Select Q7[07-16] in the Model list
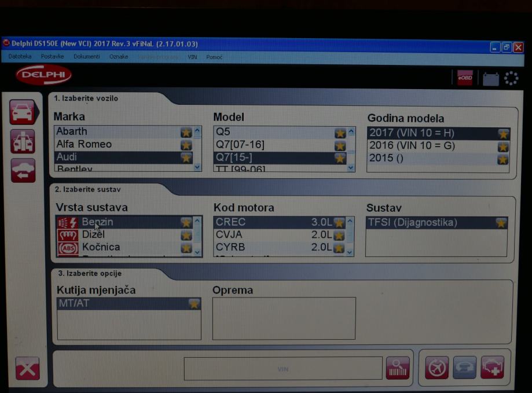 pyautogui.click(x=280, y=145)
